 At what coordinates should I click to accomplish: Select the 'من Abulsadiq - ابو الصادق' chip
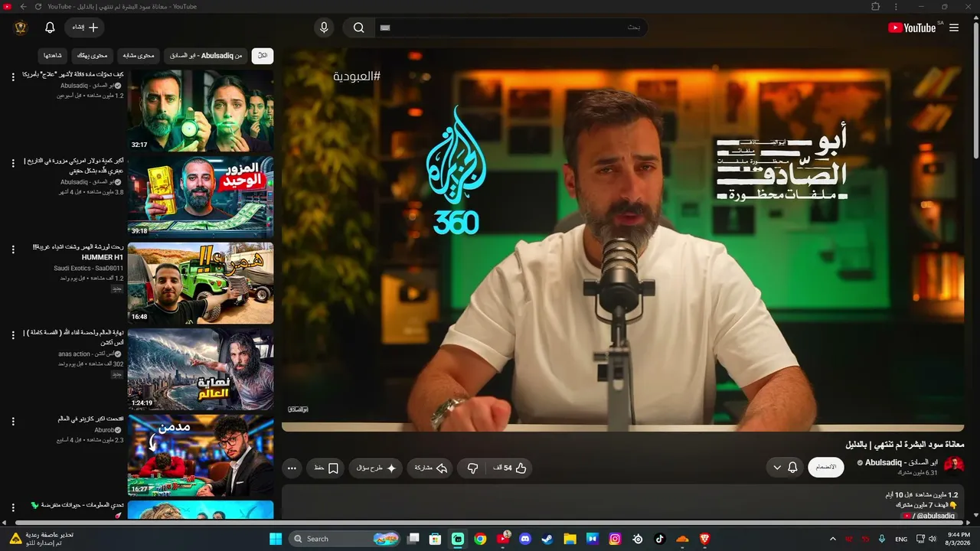205,56
